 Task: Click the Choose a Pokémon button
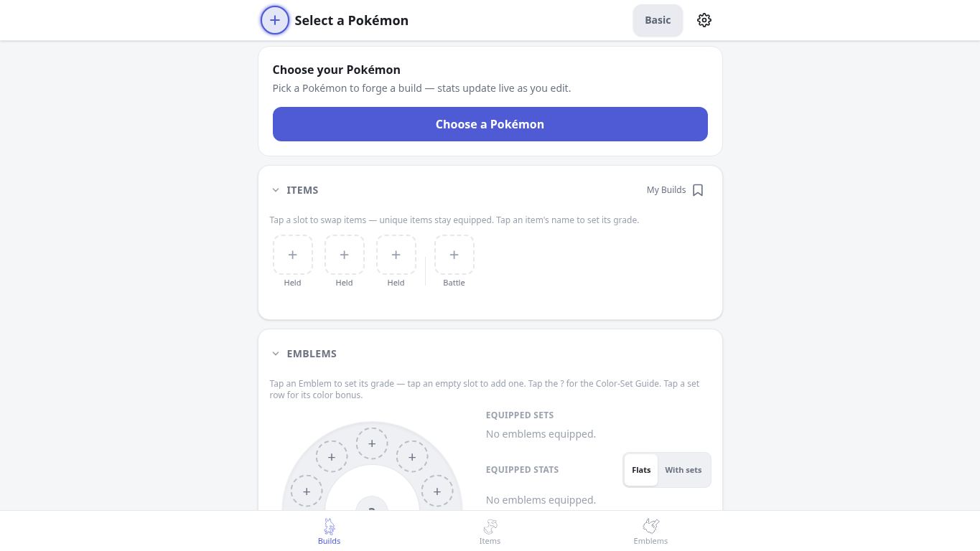click(490, 124)
